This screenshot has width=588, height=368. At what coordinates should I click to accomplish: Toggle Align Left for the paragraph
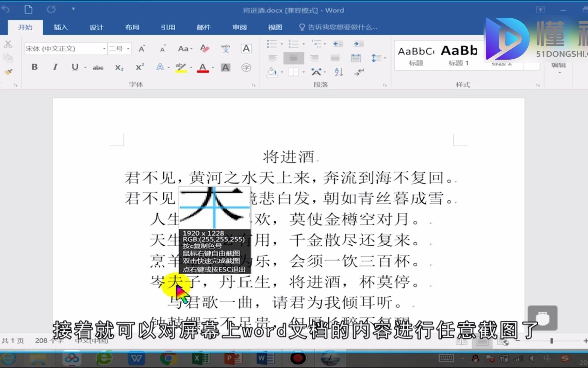pyautogui.click(x=273, y=58)
